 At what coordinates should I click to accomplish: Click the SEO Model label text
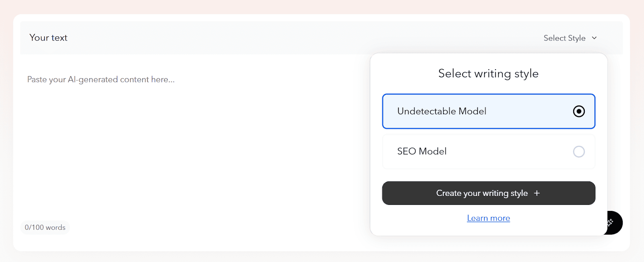(x=422, y=151)
